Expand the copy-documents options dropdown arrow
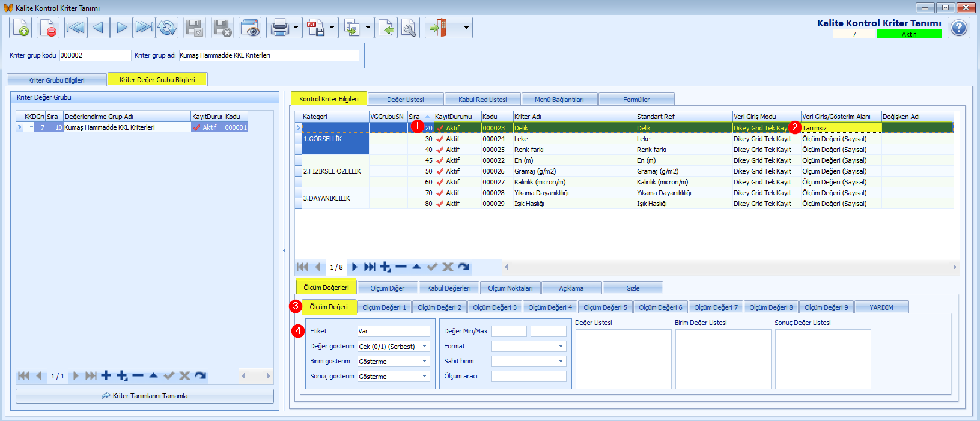This screenshot has width=980, height=421. click(368, 28)
